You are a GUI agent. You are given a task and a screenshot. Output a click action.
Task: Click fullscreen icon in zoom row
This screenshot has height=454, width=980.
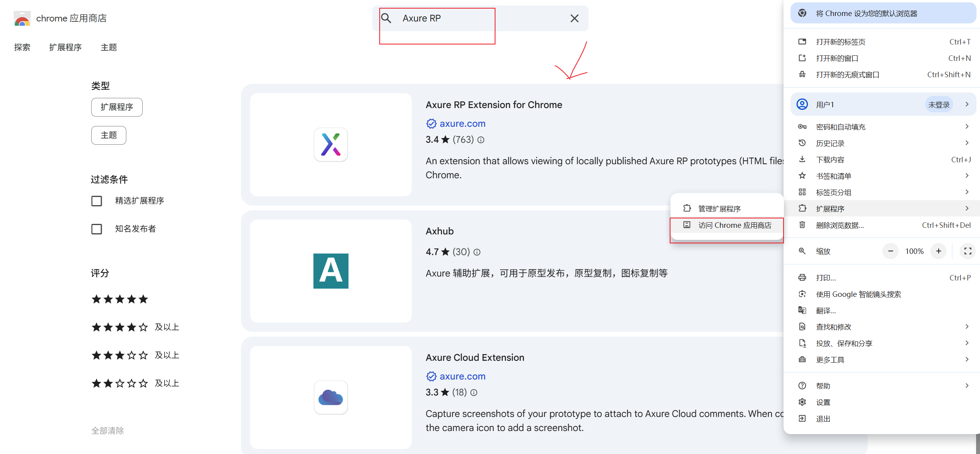tap(968, 251)
